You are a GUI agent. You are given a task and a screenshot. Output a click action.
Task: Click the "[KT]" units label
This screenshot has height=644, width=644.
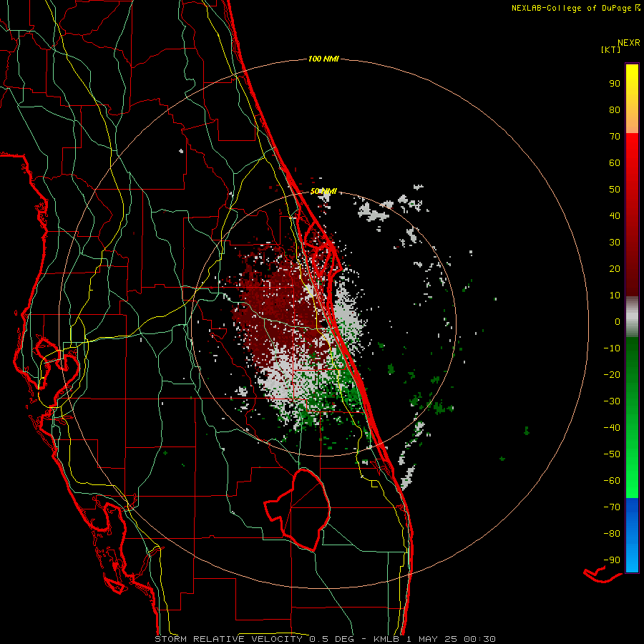tap(610, 50)
